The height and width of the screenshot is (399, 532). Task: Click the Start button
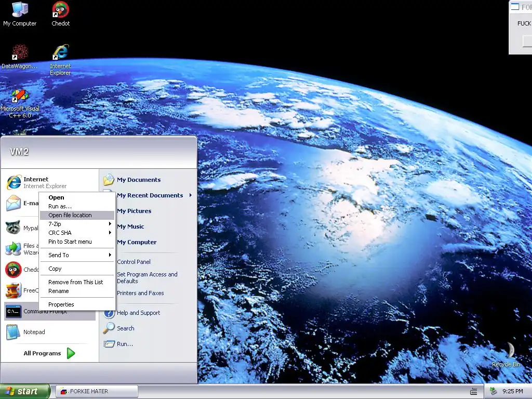tap(25, 391)
